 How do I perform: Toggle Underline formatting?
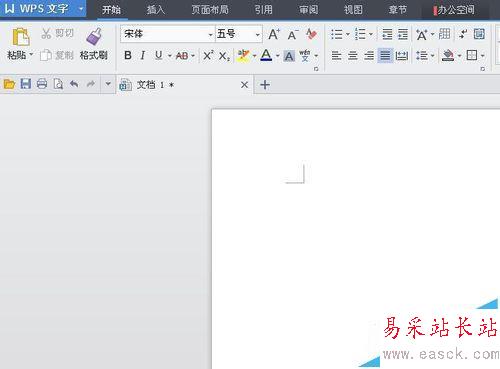pos(159,55)
